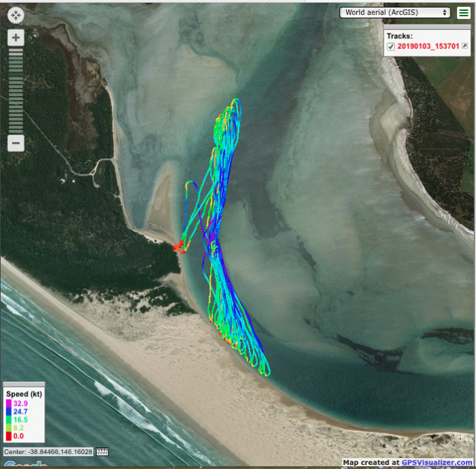Screen dimensions: 476x469
Task: Click the red track start cluster
Action: point(180,247)
